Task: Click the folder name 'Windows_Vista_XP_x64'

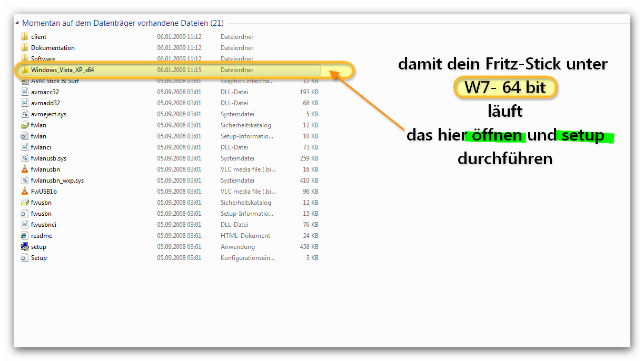Action: tap(63, 70)
